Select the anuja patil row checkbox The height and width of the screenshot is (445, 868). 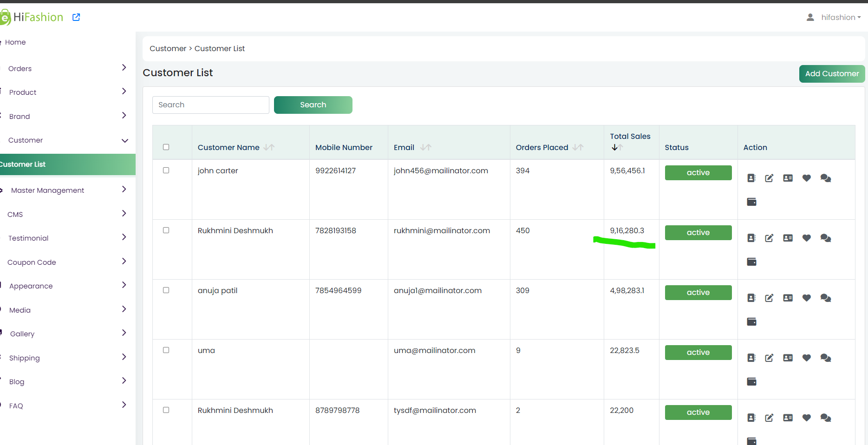[166, 290]
